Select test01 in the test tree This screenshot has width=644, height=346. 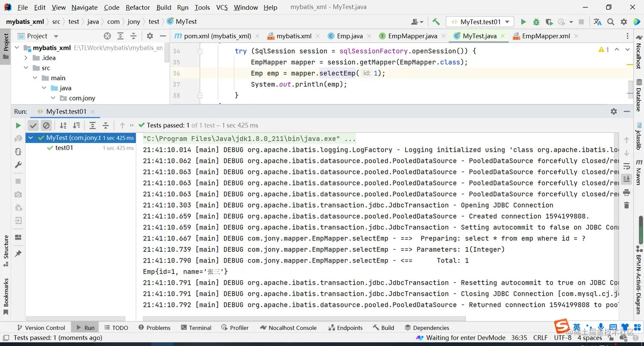tap(64, 148)
